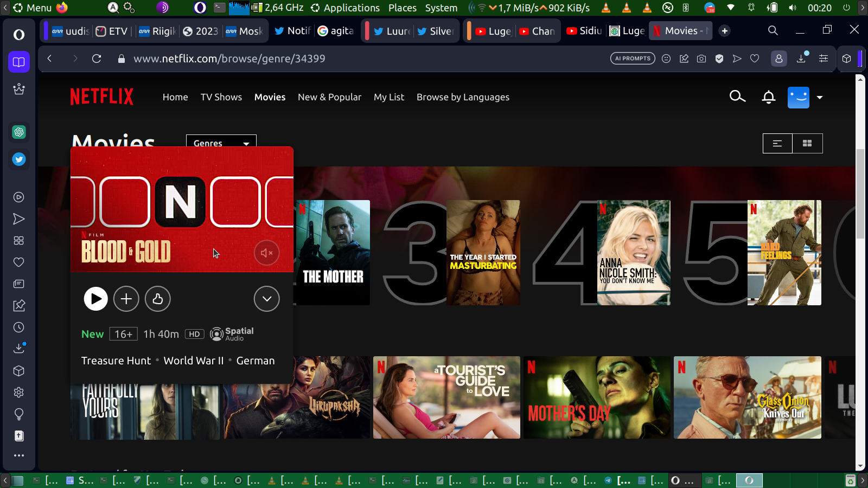The height and width of the screenshot is (488, 868).
Task: Open the personal news sidebar icon
Action: pos(19,284)
